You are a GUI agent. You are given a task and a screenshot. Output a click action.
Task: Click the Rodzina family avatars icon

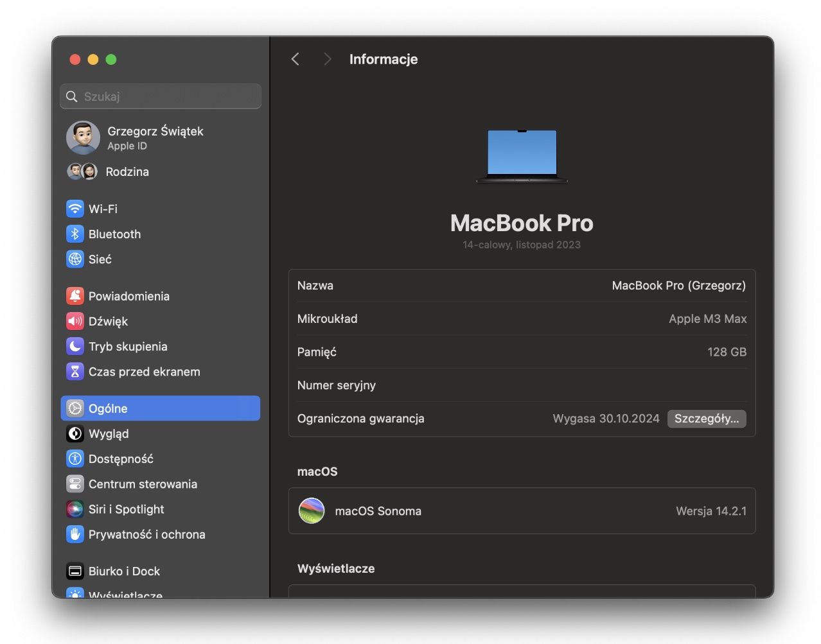tap(82, 171)
